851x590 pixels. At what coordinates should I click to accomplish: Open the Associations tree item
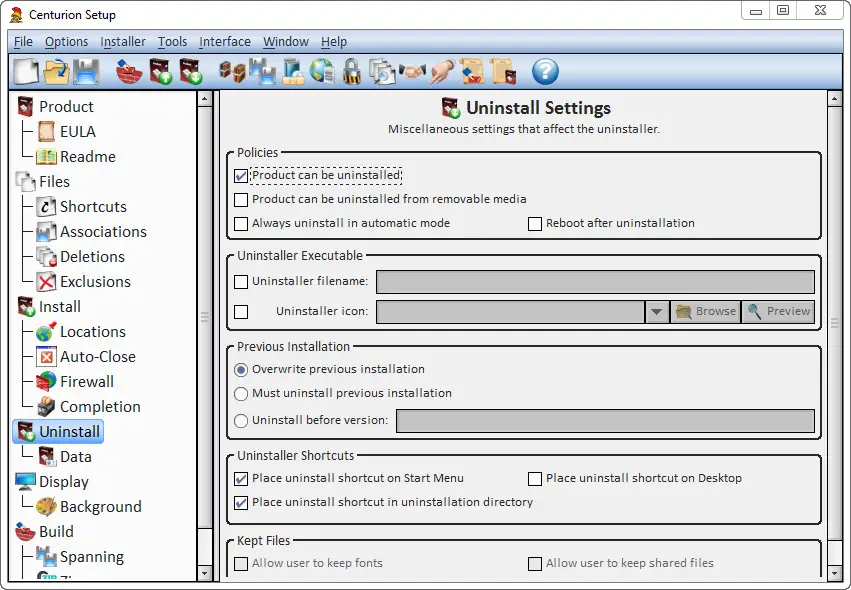pos(103,232)
